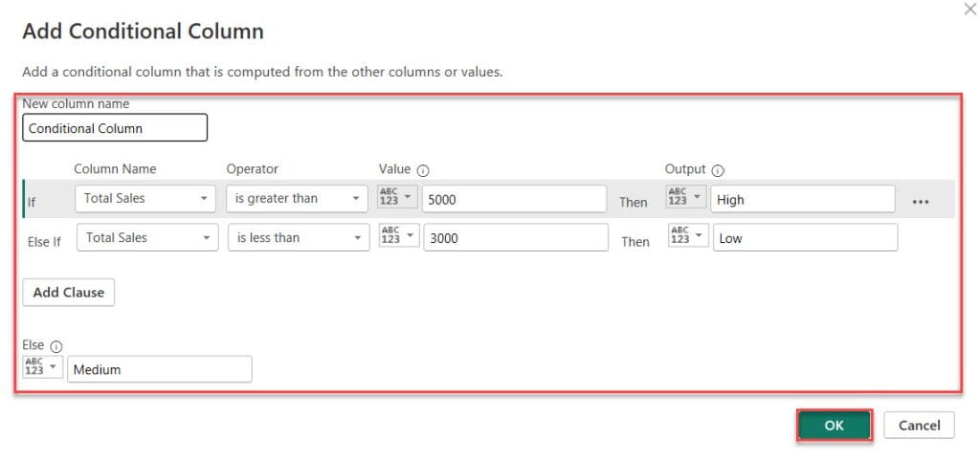Click the Cancel button

pyautogui.click(x=920, y=426)
